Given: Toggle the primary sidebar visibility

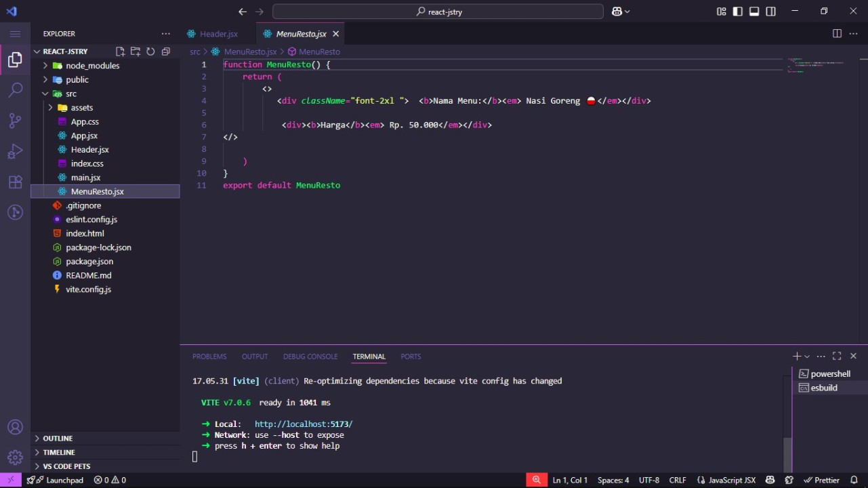Looking at the screenshot, I should coord(737,12).
